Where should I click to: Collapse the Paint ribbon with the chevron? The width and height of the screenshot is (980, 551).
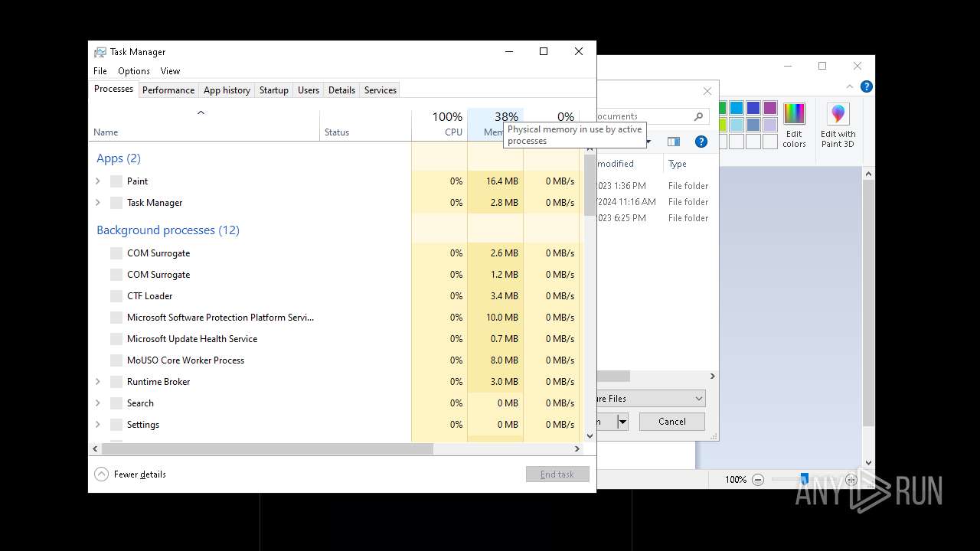850,86
